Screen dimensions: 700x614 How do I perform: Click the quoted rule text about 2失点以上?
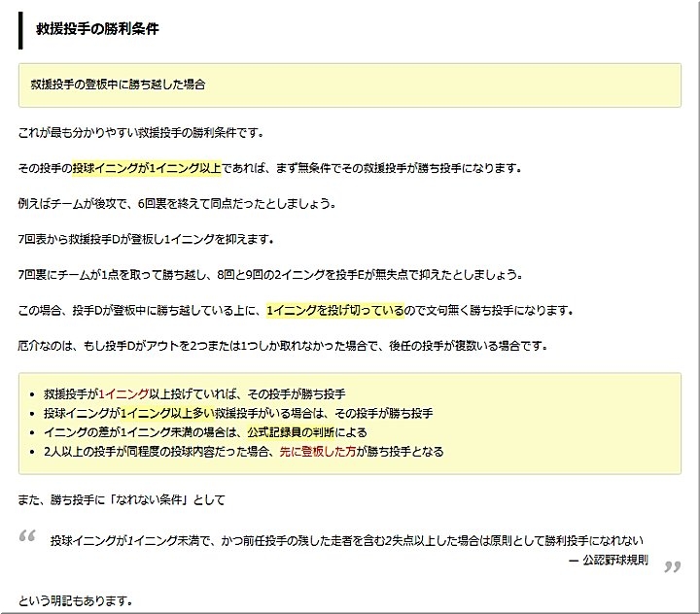coord(346,540)
